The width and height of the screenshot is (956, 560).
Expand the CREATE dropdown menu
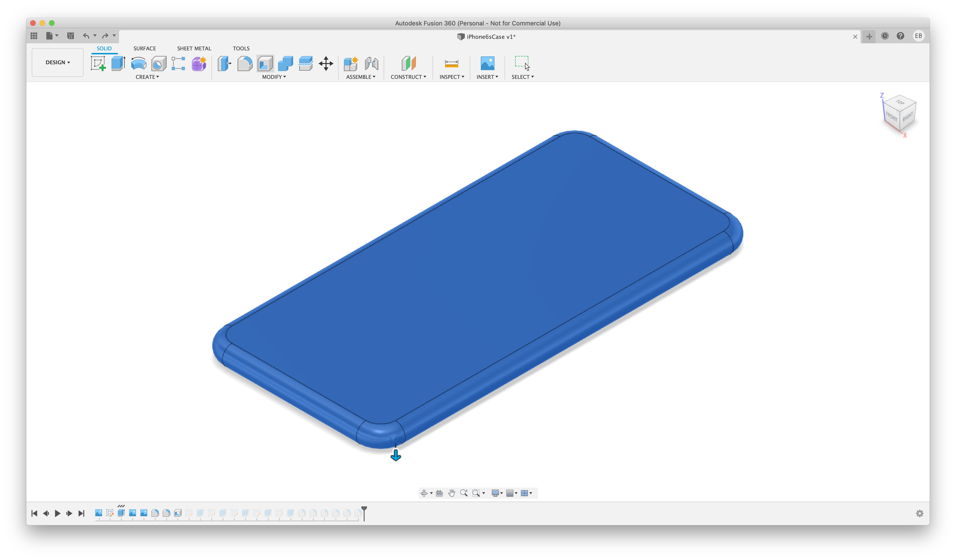[147, 77]
